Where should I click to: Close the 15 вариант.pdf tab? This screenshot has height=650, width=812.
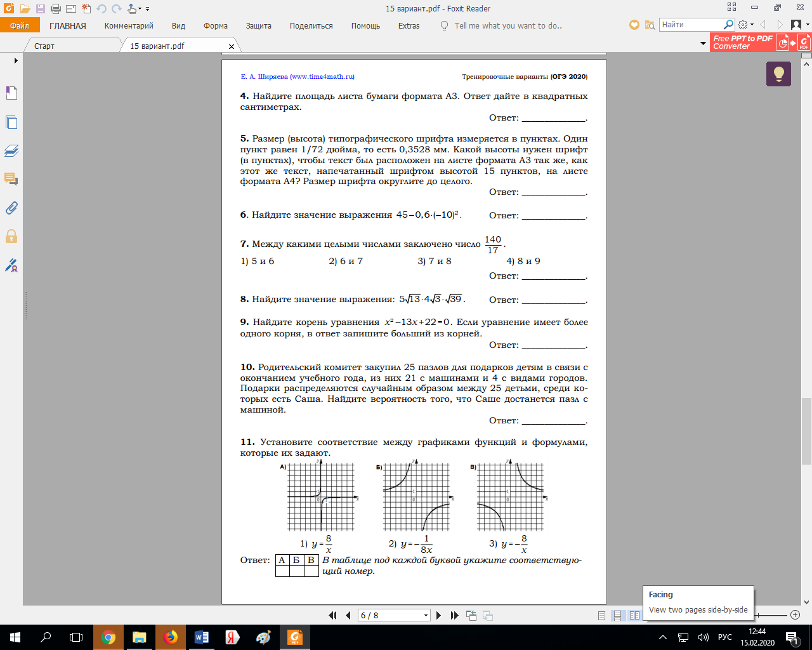point(232,46)
